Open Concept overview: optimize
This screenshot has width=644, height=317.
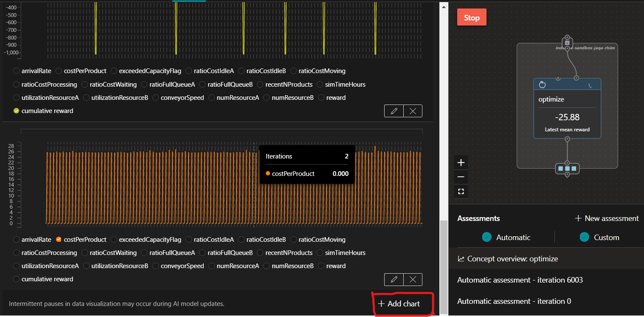546,258
